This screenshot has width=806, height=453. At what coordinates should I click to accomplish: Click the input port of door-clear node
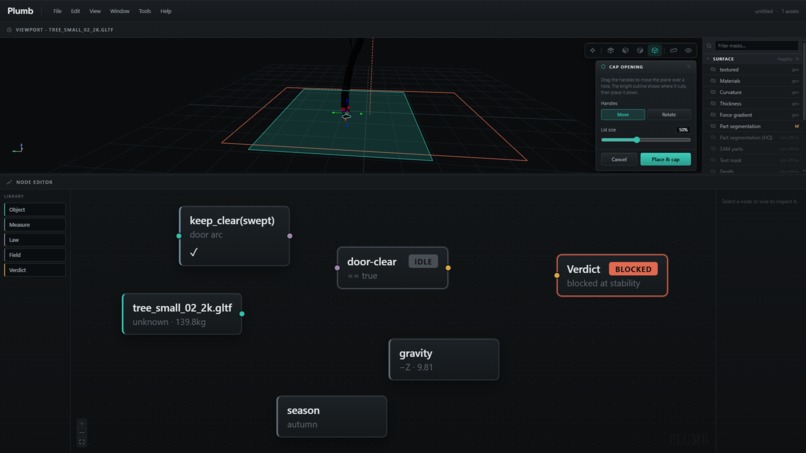(x=337, y=268)
